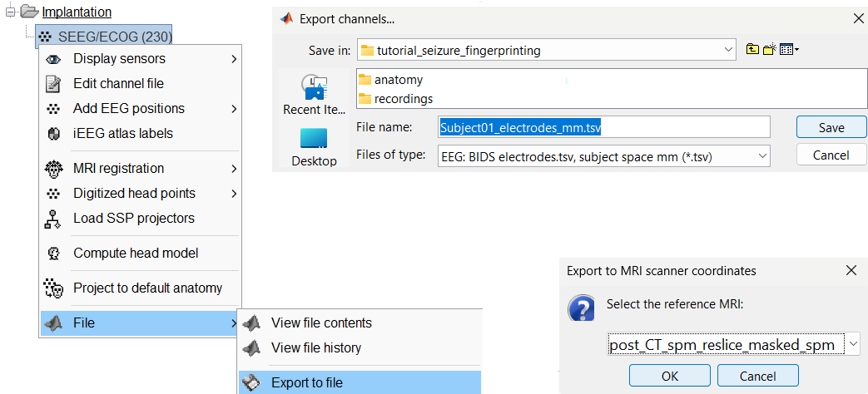Open the reference MRI selection dropdown
This screenshot has height=394, width=868.
pos(853,344)
